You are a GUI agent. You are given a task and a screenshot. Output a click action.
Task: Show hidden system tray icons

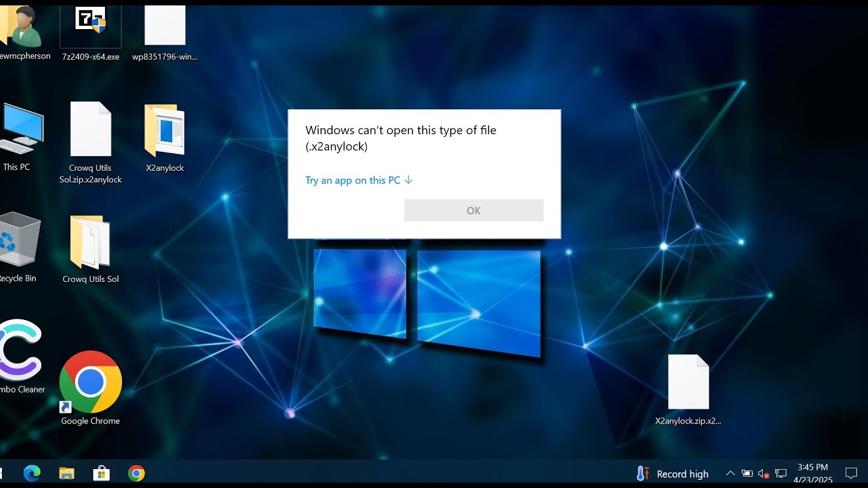click(730, 474)
